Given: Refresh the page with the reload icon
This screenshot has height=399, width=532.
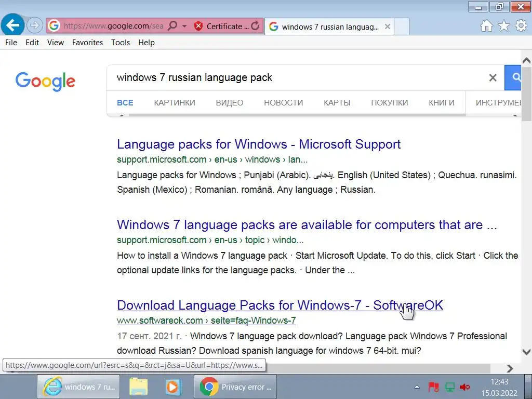Looking at the screenshot, I should 256,26.
